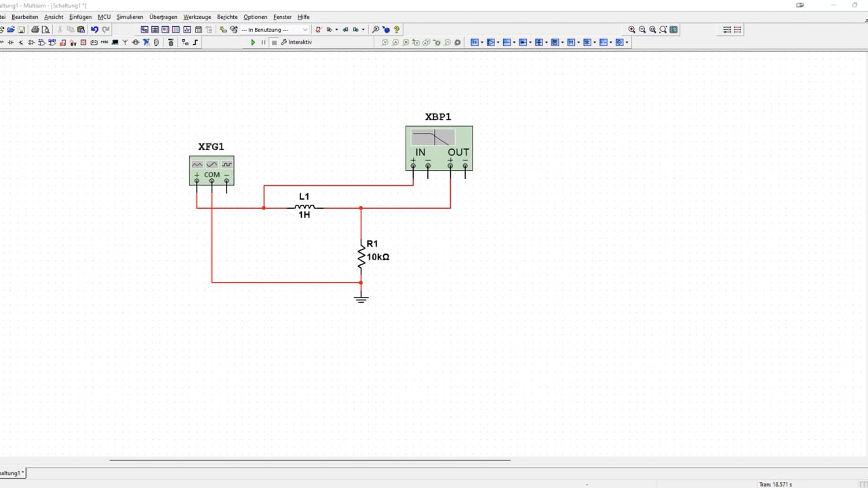Zoom to fit the page
The image size is (868, 488).
(663, 30)
